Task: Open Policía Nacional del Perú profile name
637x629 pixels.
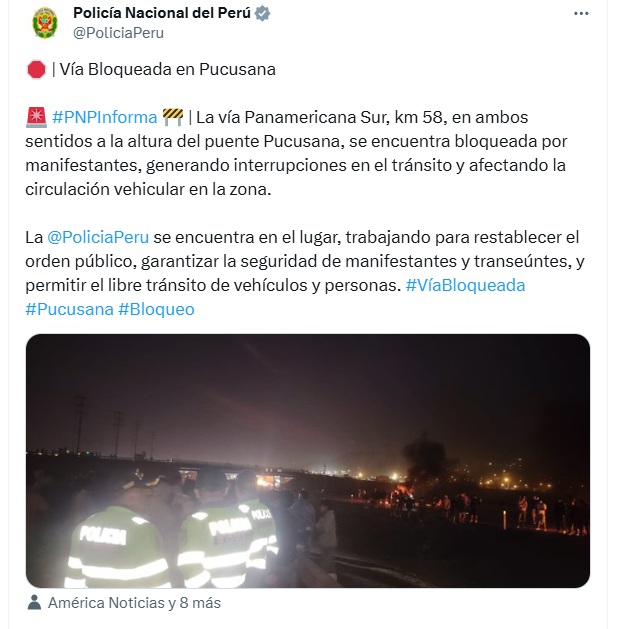Action: 162,13
